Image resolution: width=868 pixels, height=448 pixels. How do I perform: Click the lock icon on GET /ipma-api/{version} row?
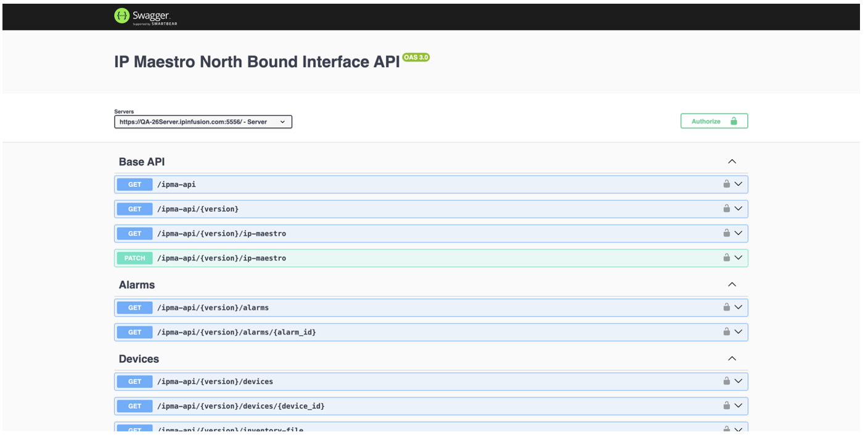point(727,209)
